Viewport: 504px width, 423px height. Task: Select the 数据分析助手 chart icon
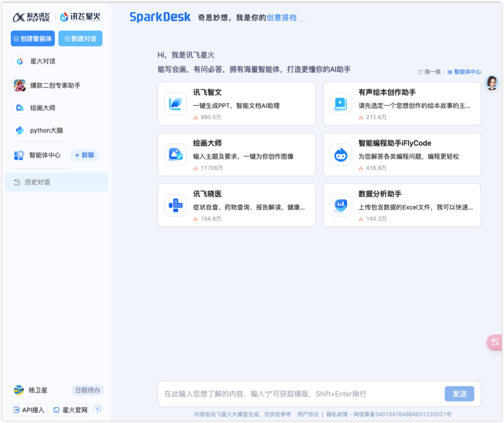tap(341, 205)
